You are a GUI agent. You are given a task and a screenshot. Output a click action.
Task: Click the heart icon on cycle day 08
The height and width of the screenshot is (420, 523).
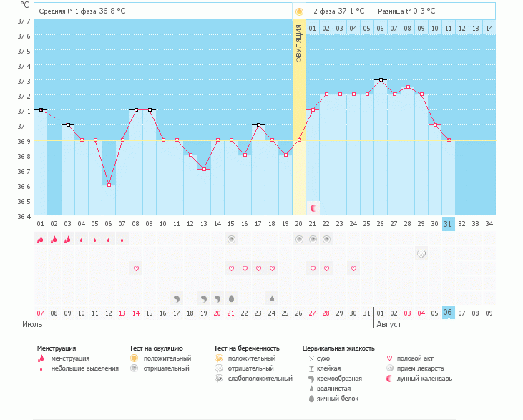[136, 268]
